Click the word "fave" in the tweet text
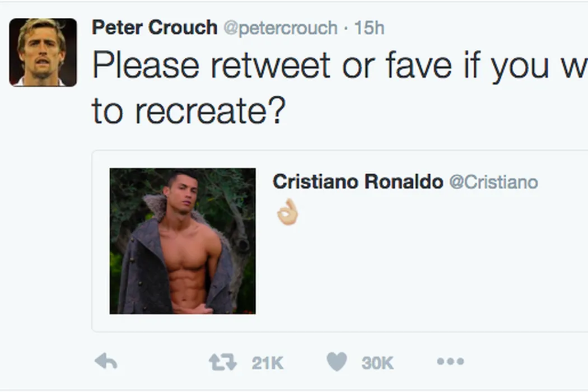The height and width of the screenshot is (392, 588). (418, 65)
